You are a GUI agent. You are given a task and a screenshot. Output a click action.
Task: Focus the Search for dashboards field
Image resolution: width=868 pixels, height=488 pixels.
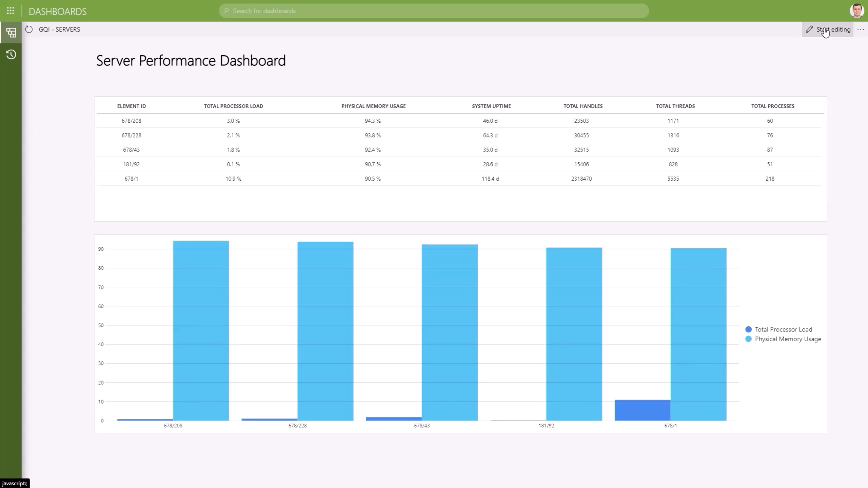[434, 11]
